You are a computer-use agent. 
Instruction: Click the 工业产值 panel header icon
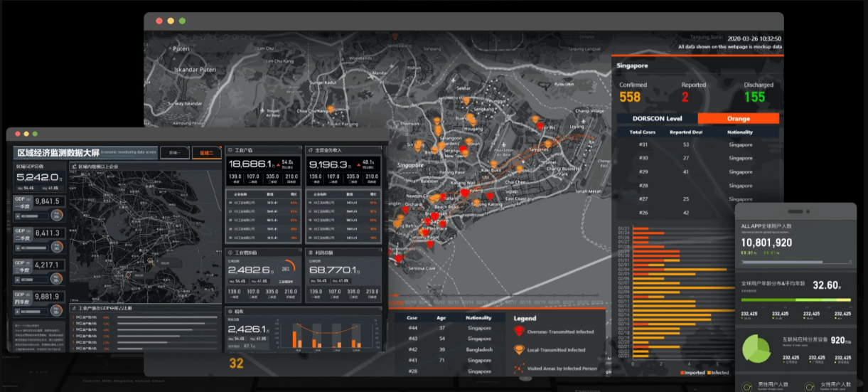click(230, 151)
